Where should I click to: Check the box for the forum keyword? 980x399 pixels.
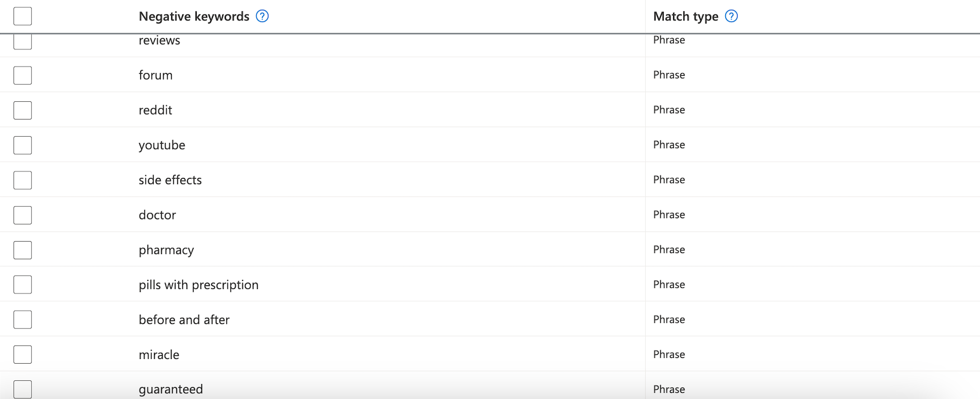[x=23, y=75]
